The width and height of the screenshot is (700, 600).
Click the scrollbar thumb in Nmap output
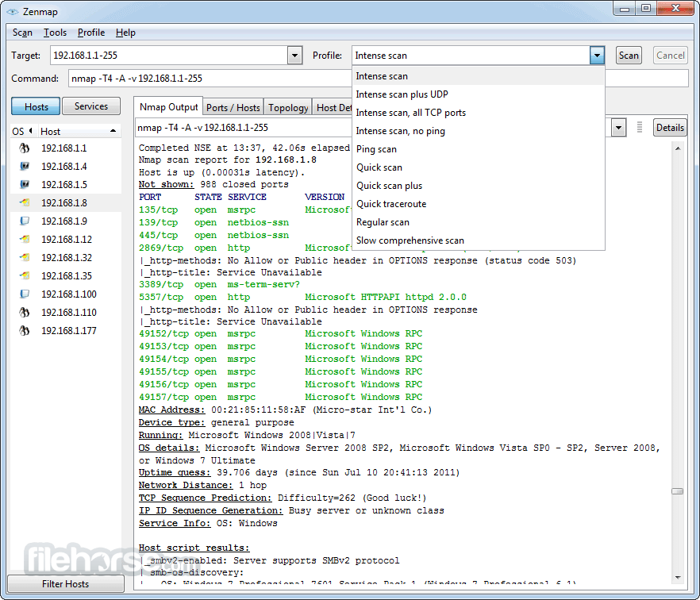(677, 491)
